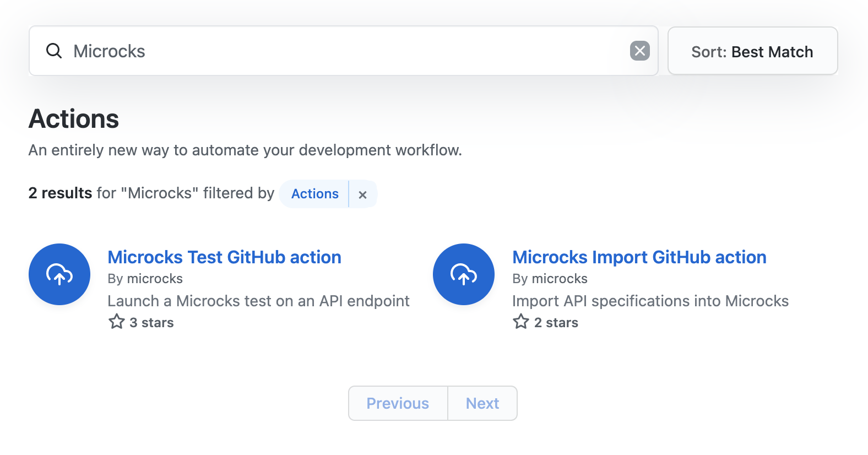Clear the search box text
This screenshot has width=868, height=455.
click(x=639, y=51)
